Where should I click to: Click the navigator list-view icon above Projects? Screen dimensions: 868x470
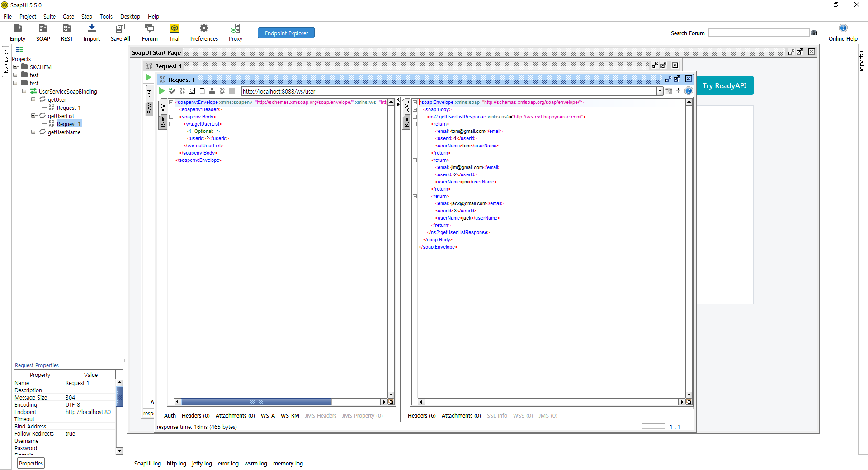click(19, 49)
